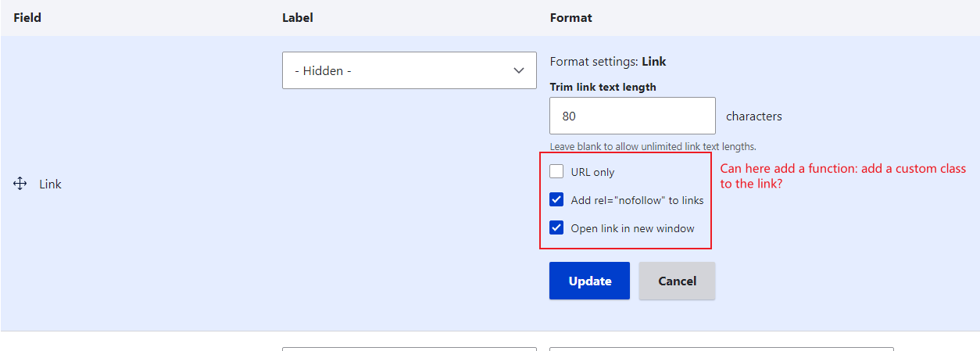Select the Link field name text
This screenshot has height=351, width=980.
(51, 184)
